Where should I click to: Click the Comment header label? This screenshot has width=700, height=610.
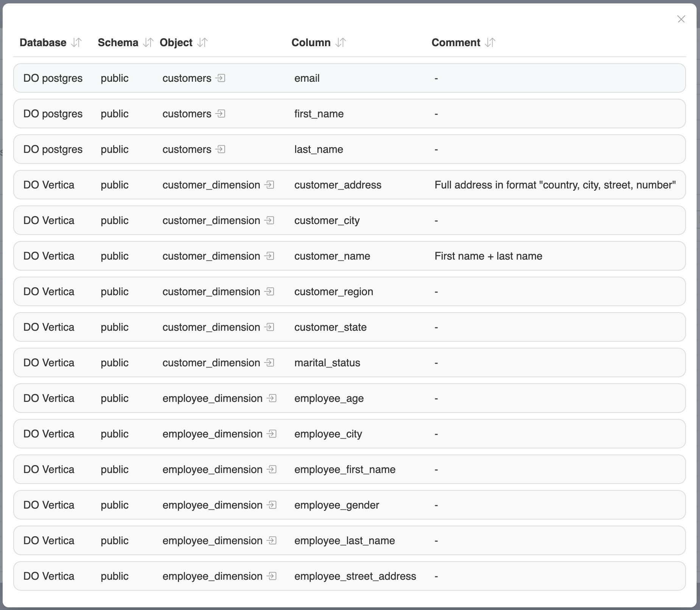pos(456,42)
